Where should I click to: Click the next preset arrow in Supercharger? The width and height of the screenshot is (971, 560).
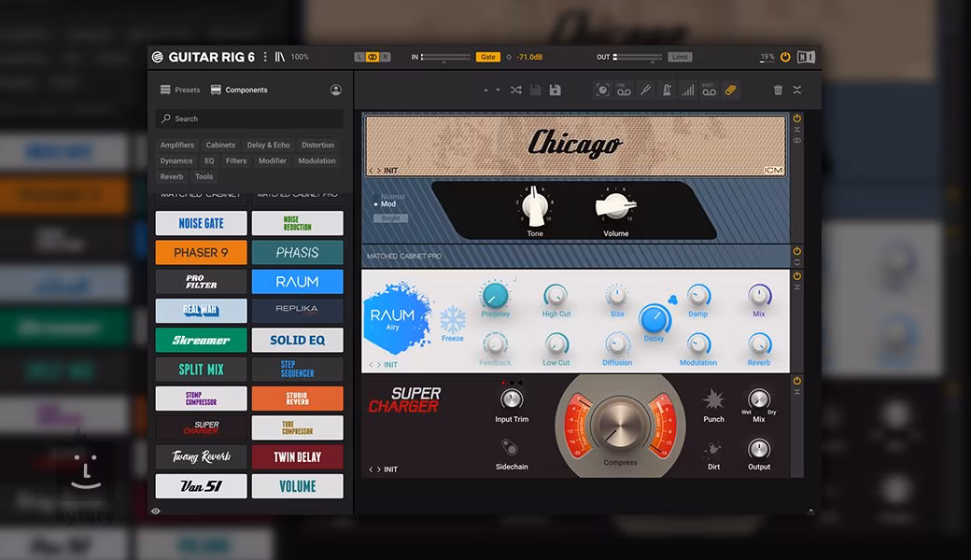point(378,469)
